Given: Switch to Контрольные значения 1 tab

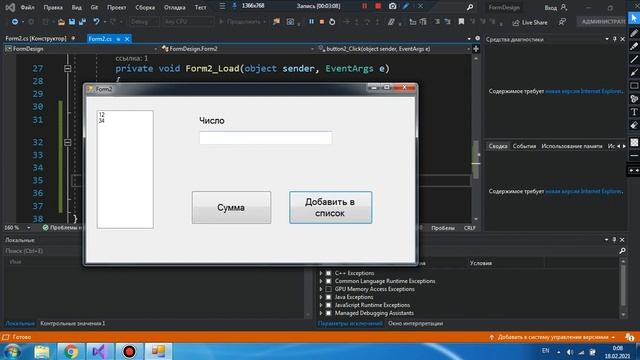Looking at the screenshot, I should point(73,323).
